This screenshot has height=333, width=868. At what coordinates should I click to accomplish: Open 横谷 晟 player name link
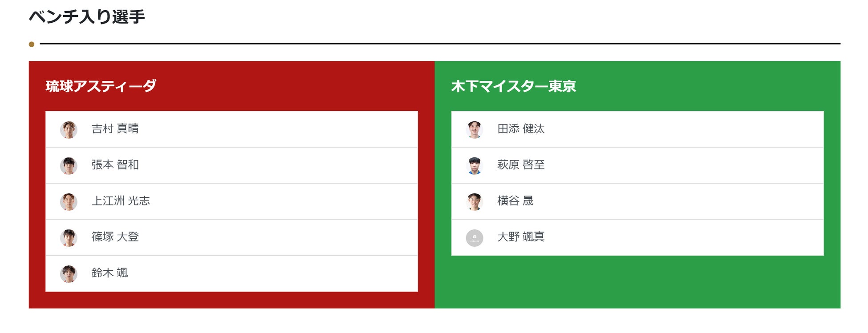click(x=515, y=201)
